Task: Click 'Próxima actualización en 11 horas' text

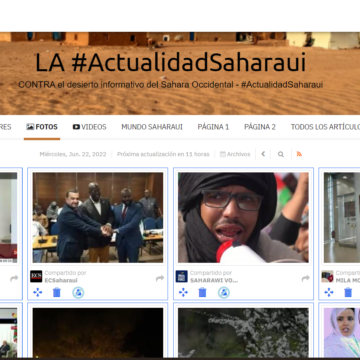Action: click(163, 154)
